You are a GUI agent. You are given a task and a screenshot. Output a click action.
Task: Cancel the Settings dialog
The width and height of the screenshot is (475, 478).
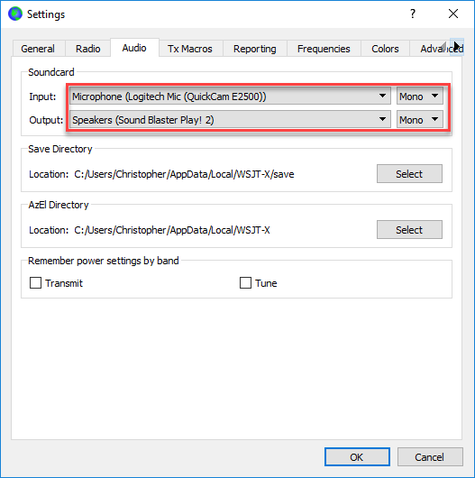tap(430, 457)
